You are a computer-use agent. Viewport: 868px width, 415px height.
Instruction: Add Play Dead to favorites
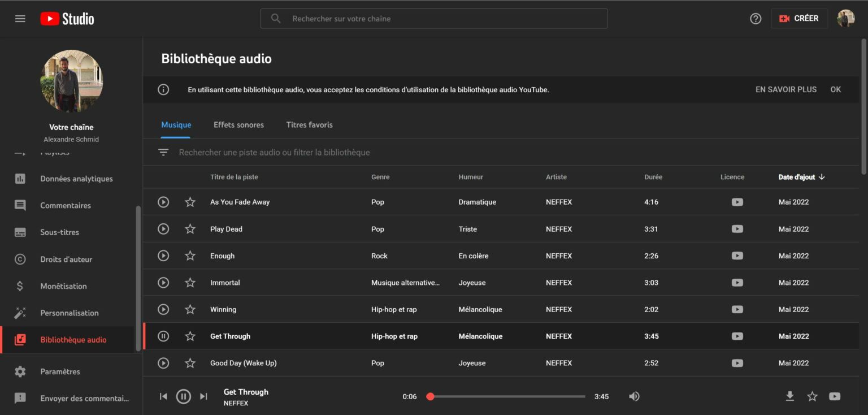tap(190, 229)
